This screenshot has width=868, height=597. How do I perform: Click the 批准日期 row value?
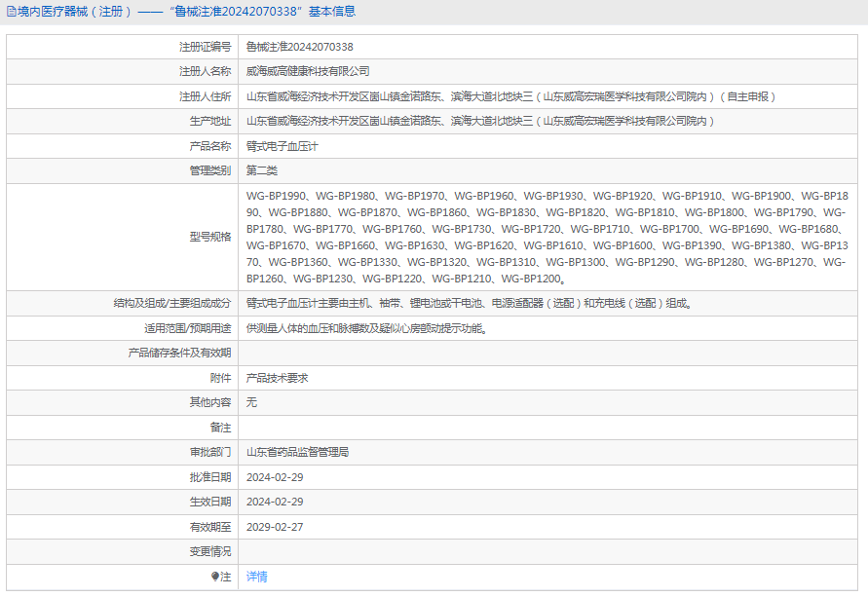(275, 477)
